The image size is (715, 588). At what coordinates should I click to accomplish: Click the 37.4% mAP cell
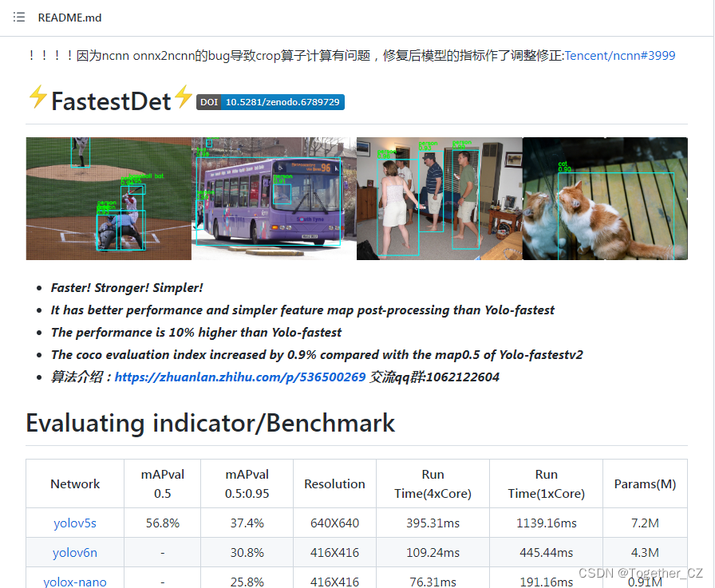coord(247,523)
